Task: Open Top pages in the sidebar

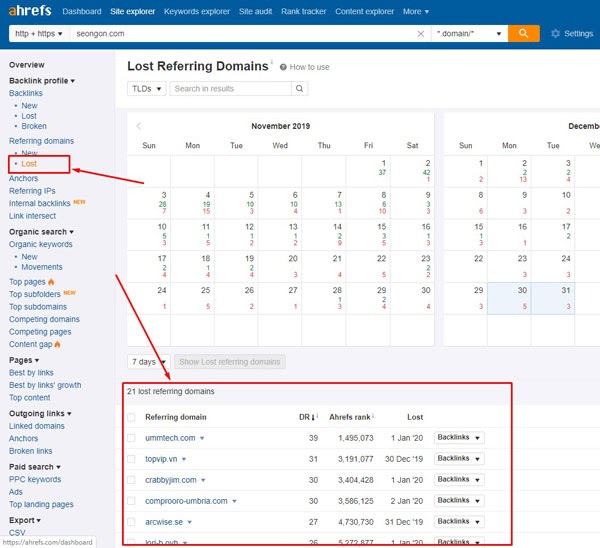Action: pos(27,282)
